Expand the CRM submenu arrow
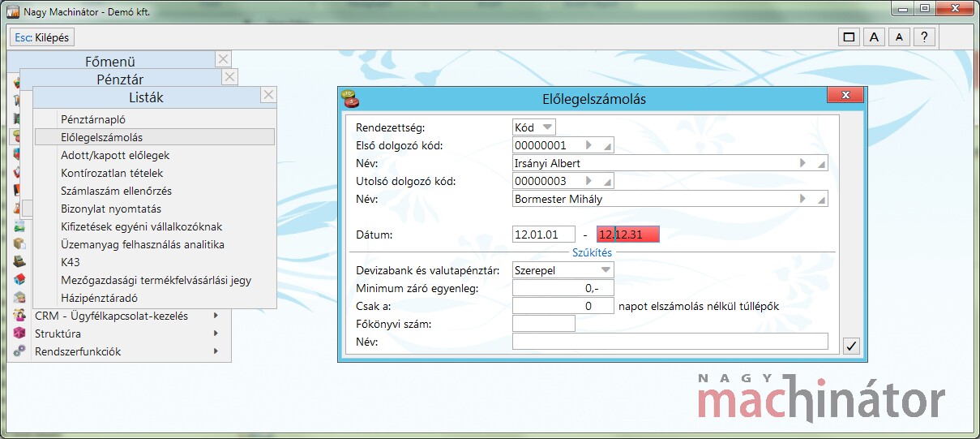The image size is (980, 439). 216,316
